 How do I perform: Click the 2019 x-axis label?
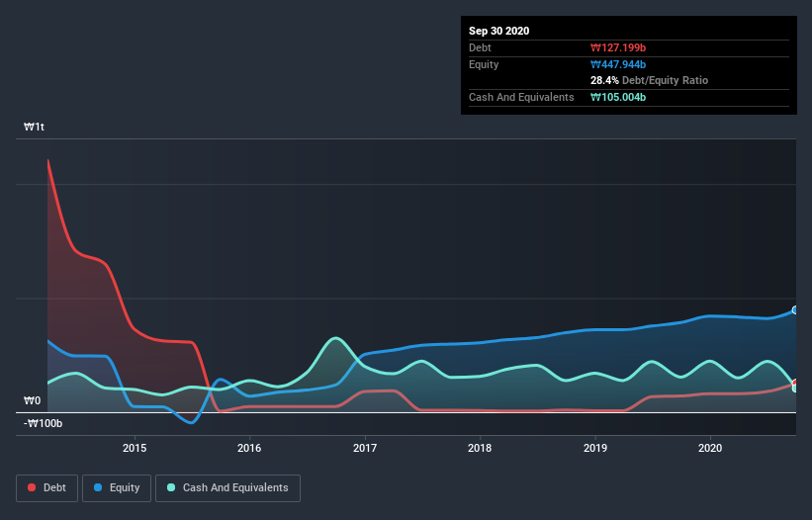(595, 448)
